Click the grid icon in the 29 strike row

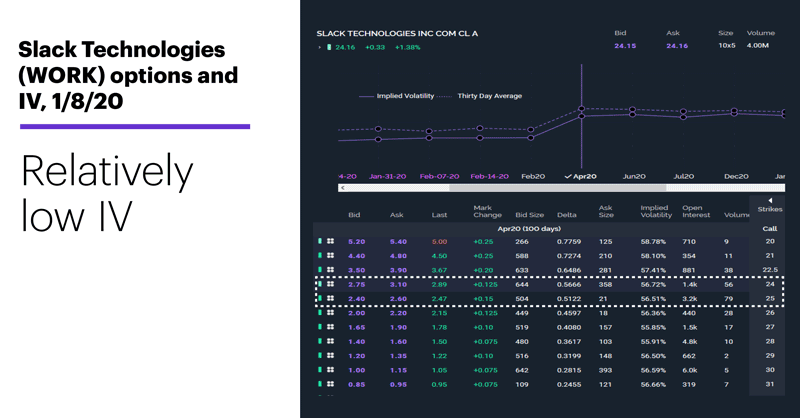[331, 355]
